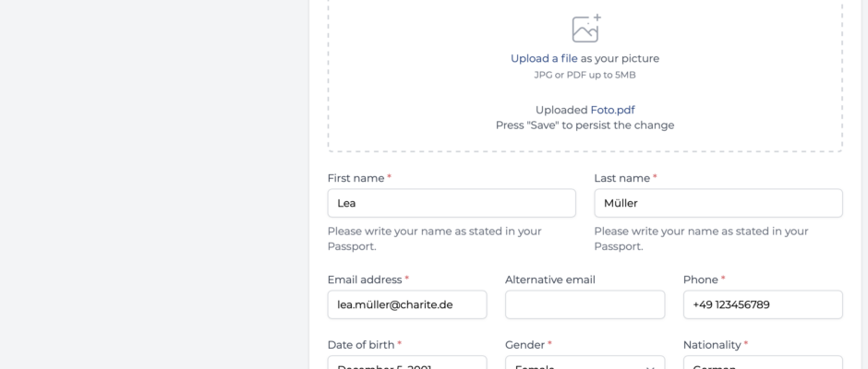Expand the Gender dropdown
868x369 pixels.
(x=585, y=363)
